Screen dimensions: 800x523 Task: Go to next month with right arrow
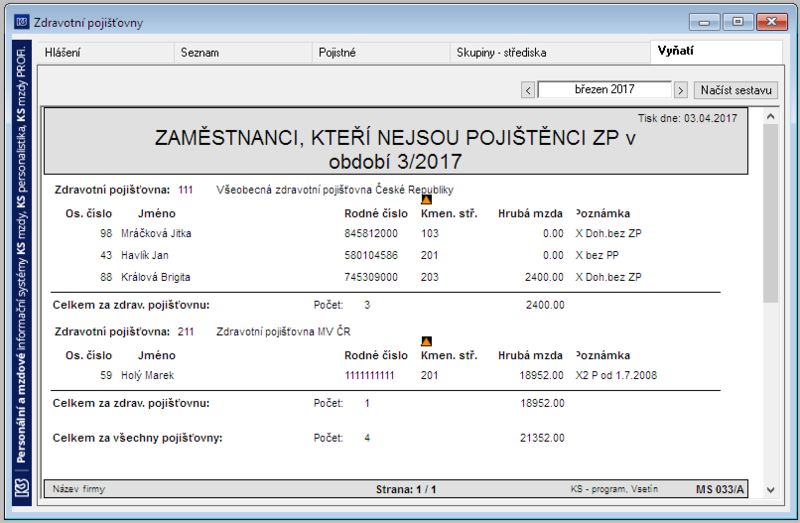(681, 90)
